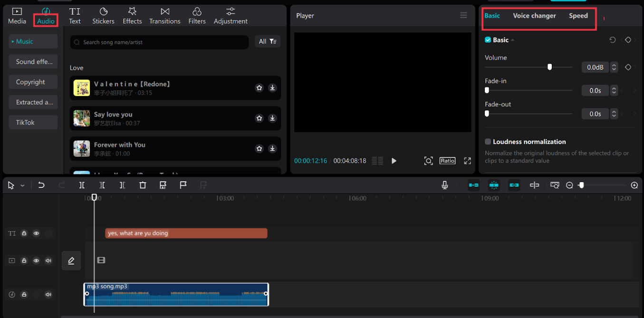This screenshot has width=644, height=318.
Task: Favorite the Forever with You song
Action: (259, 148)
